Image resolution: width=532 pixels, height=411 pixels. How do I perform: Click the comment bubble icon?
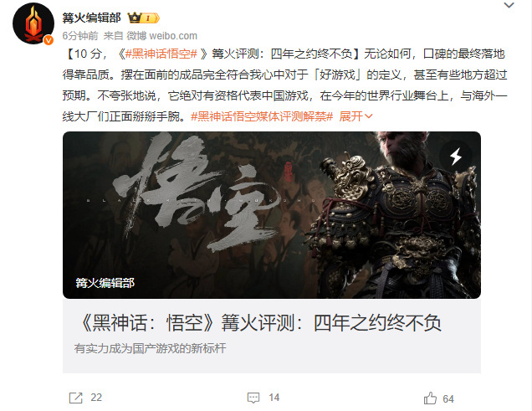[x=253, y=398]
